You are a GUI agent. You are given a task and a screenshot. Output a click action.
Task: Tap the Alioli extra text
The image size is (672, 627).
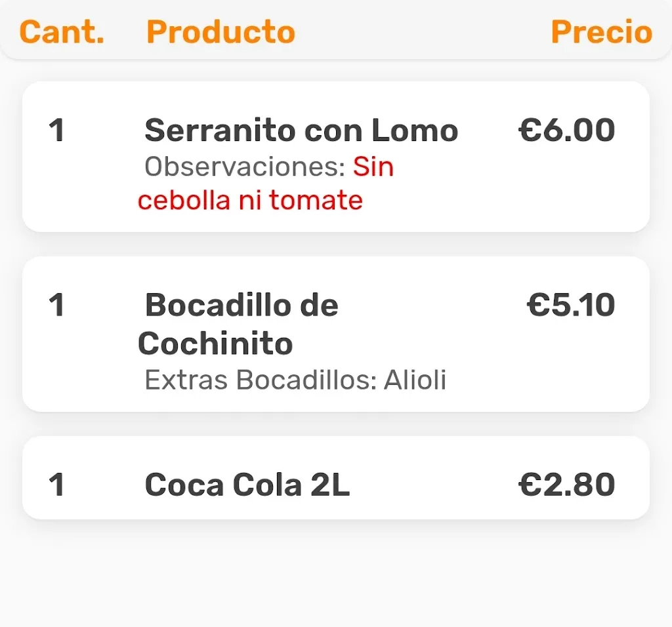[415, 380]
